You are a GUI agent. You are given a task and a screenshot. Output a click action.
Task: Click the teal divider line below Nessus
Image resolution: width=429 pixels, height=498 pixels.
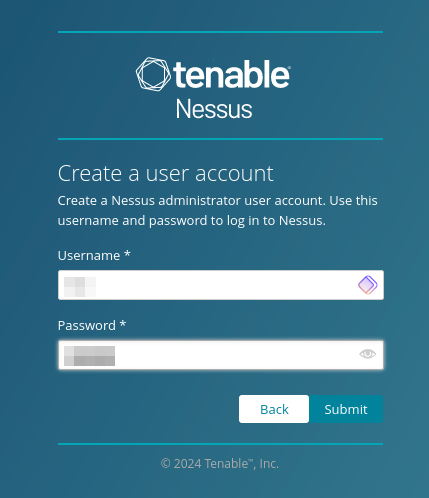tap(220, 139)
